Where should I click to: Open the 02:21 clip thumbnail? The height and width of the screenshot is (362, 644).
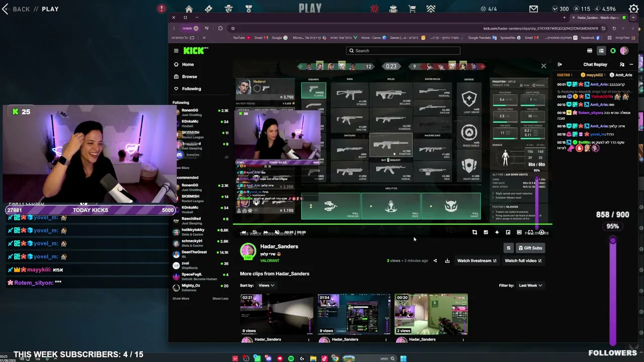point(276,315)
